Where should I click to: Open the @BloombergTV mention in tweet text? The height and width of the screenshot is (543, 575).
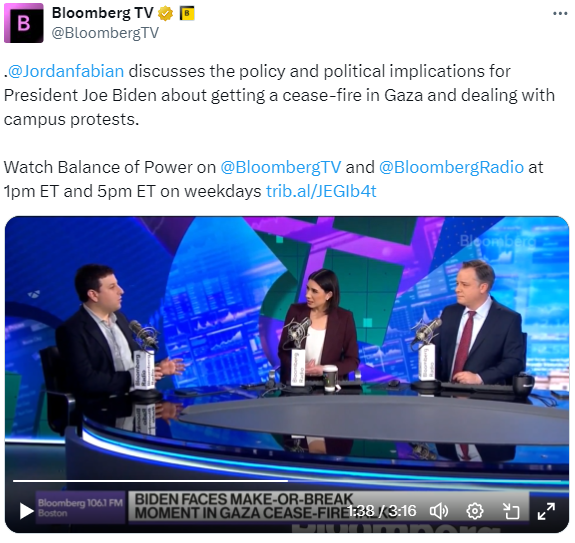tap(281, 167)
